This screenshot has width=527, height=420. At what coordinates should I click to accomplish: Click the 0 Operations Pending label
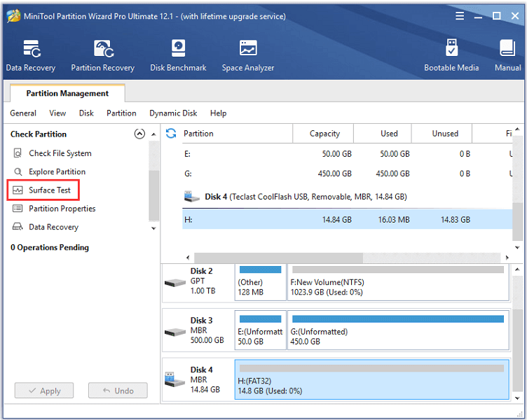tap(50, 247)
